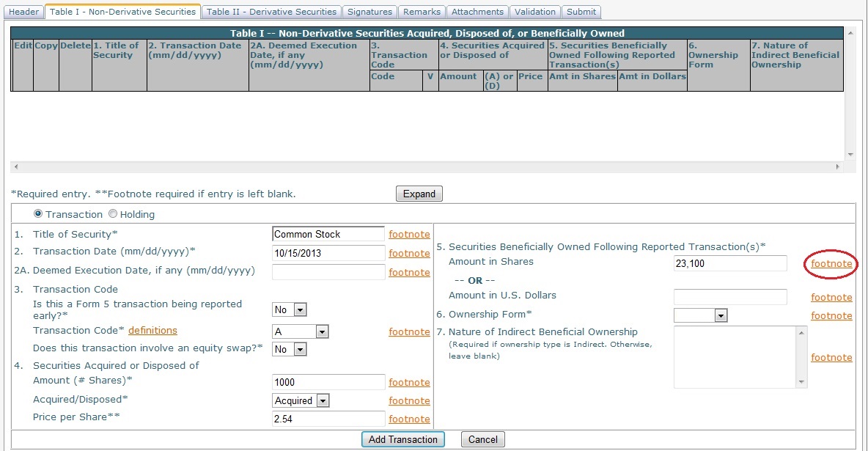Click the Expand button

click(x=419, y=194)
